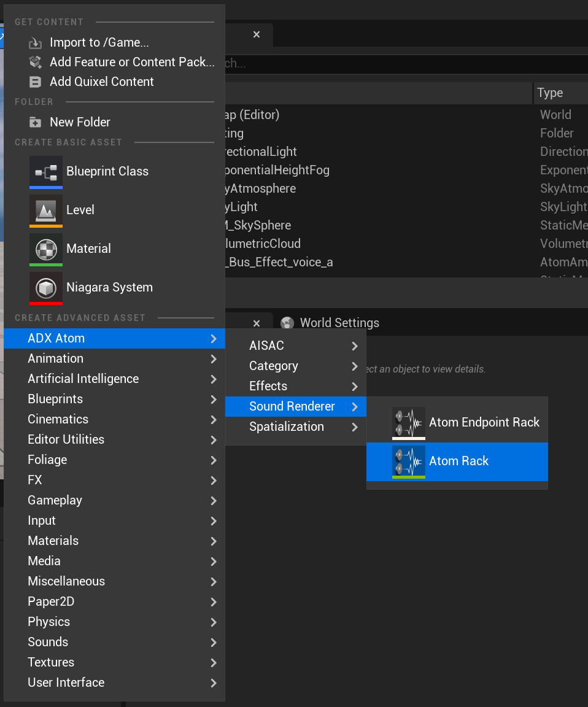Sort outliner by Type column header
This screenshot has width=588, height=707.
(x=550, y=93)
